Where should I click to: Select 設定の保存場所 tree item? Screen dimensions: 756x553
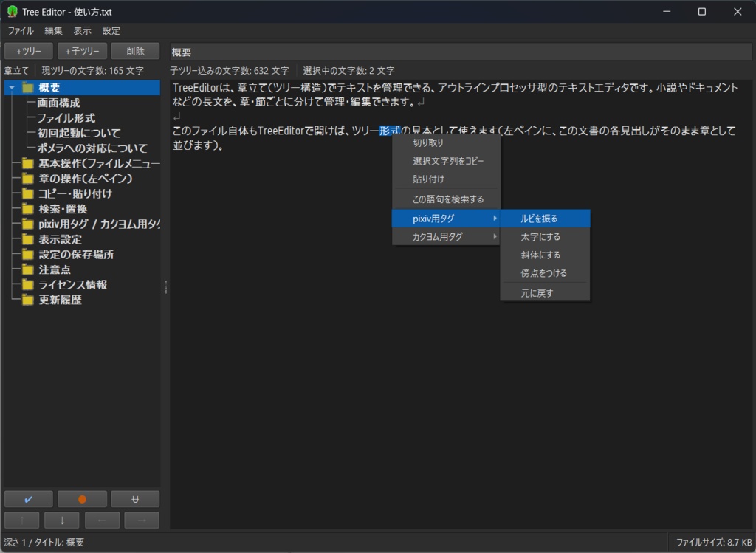[x=76, y=255]
